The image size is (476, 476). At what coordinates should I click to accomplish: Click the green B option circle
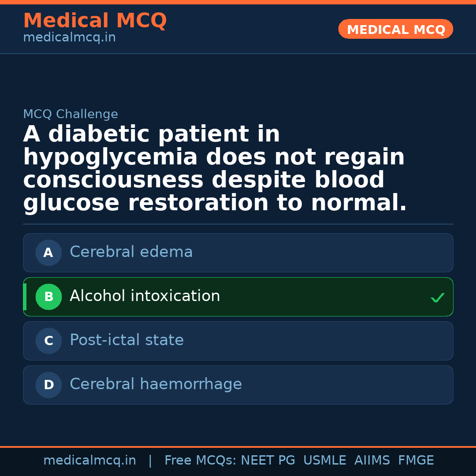pos(48,297)
